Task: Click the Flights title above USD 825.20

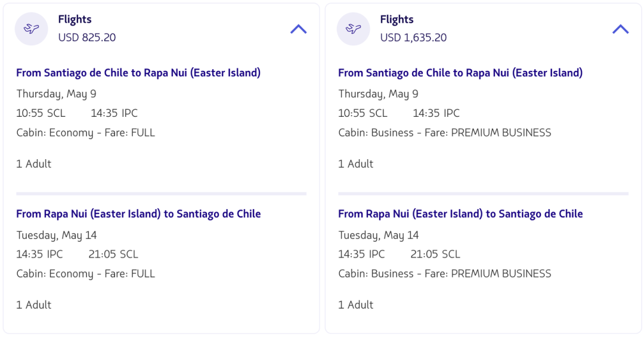Action: [75, 20]
